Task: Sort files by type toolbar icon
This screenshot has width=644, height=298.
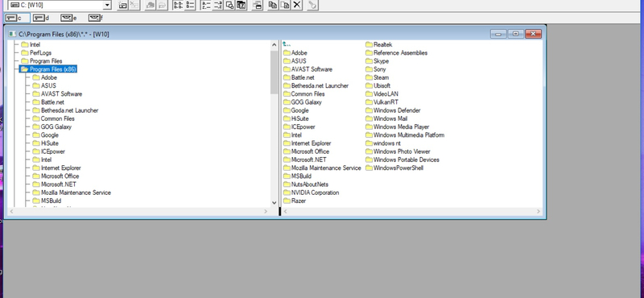Action: click(217, 5)
